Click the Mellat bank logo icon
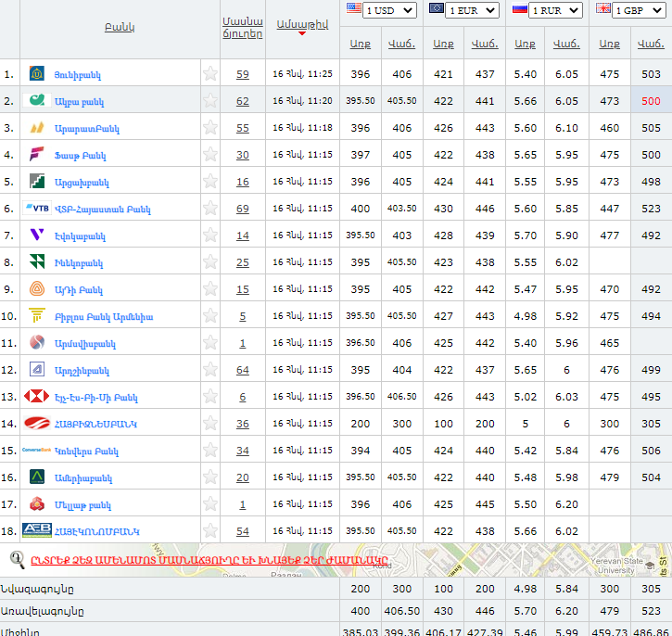The image size is (672, 636). click(37, 504)
